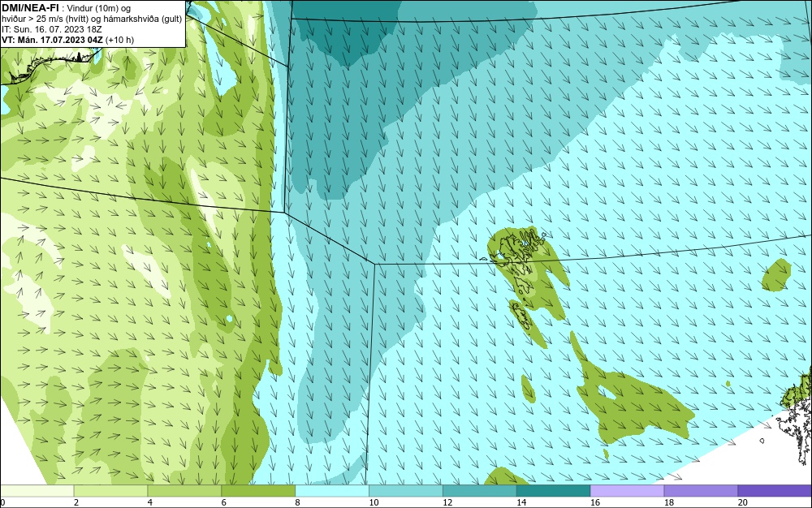Click the 6–8 m/s olive green swatch
This screenshot has width=812, height=508.
point(258,491)
